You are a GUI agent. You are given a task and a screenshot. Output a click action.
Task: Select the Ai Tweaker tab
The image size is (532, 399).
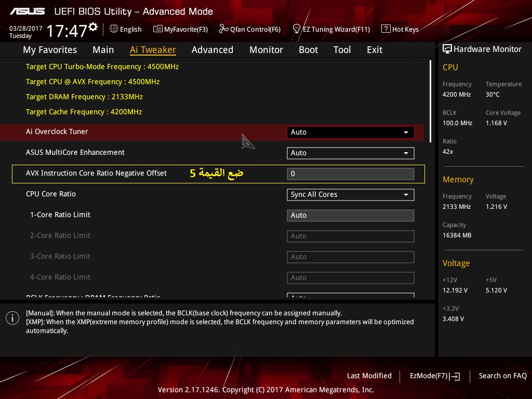pos(153,50)
